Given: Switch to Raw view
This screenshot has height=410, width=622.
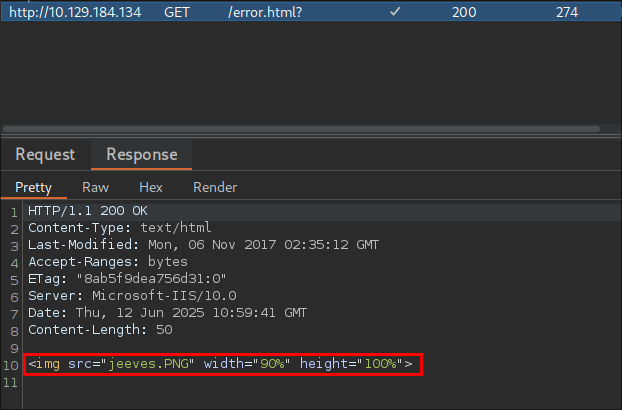Looking at the screenshot, I should (95, 187).
